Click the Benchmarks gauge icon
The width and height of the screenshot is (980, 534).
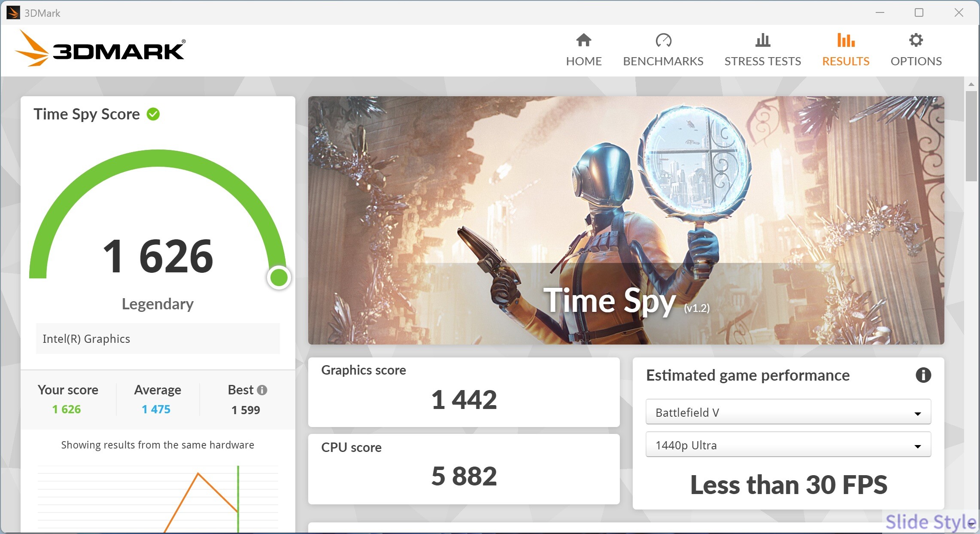[x=663, y=40]
